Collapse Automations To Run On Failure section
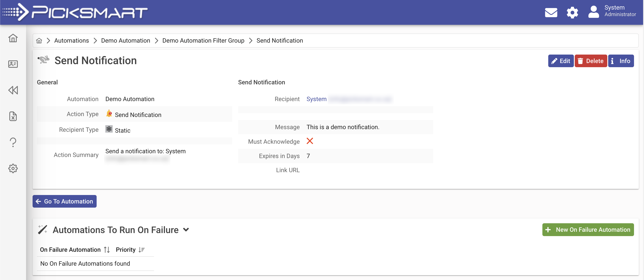The image size is (644, 280). (186, 229)
